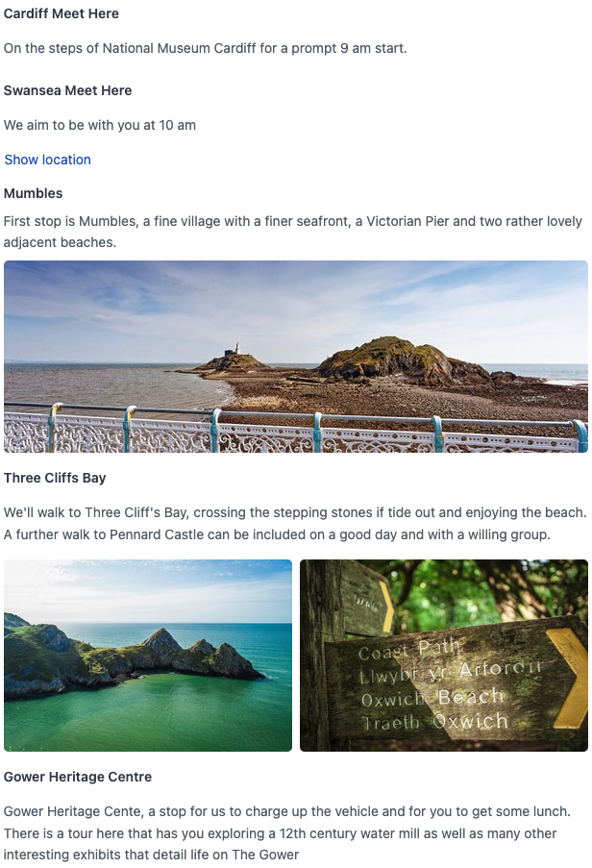The image size is (592, 868).
Task: Click the 'We aim to be with you at 10 am' text
Action: click(x=100, y=126)
